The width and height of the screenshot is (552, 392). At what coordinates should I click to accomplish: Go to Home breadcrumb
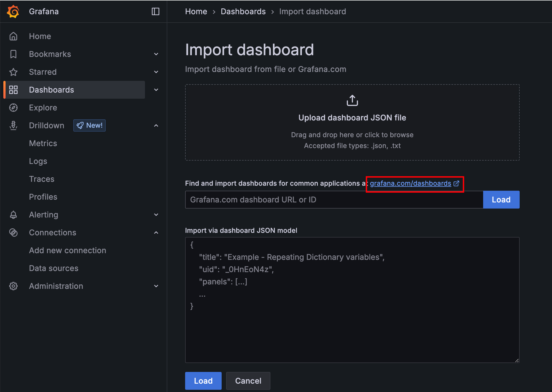[x=196, y=11]
